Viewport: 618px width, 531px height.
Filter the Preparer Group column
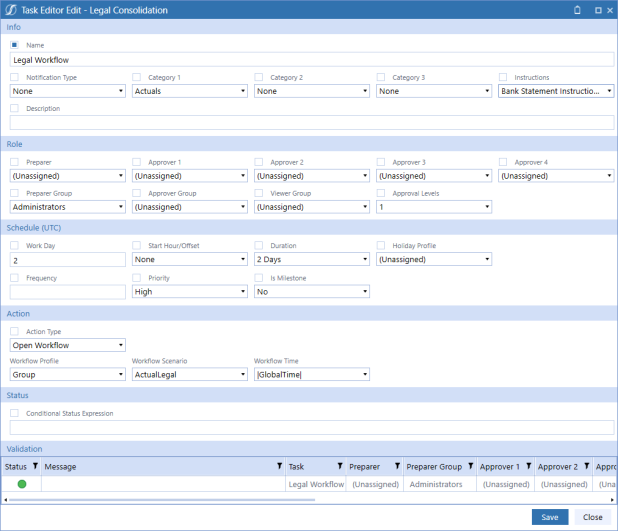[x=471, y=466]
